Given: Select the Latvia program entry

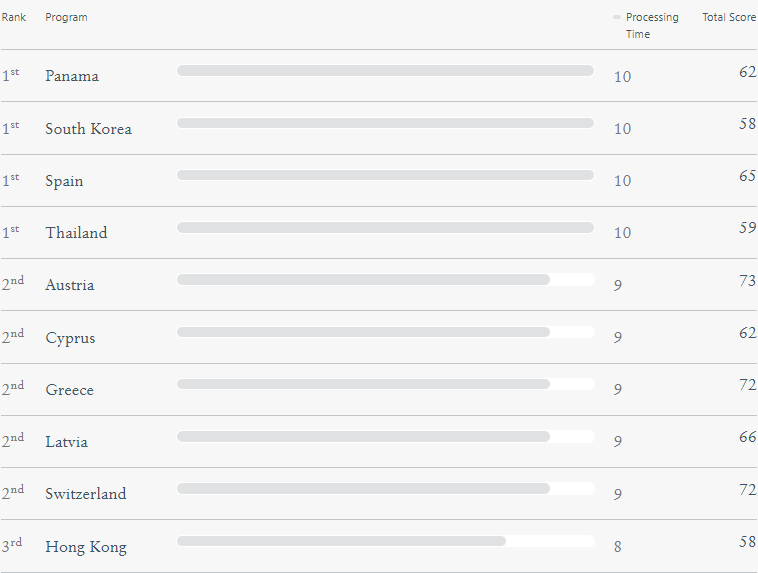Looking at the screenshot, I should coord(67,442).
